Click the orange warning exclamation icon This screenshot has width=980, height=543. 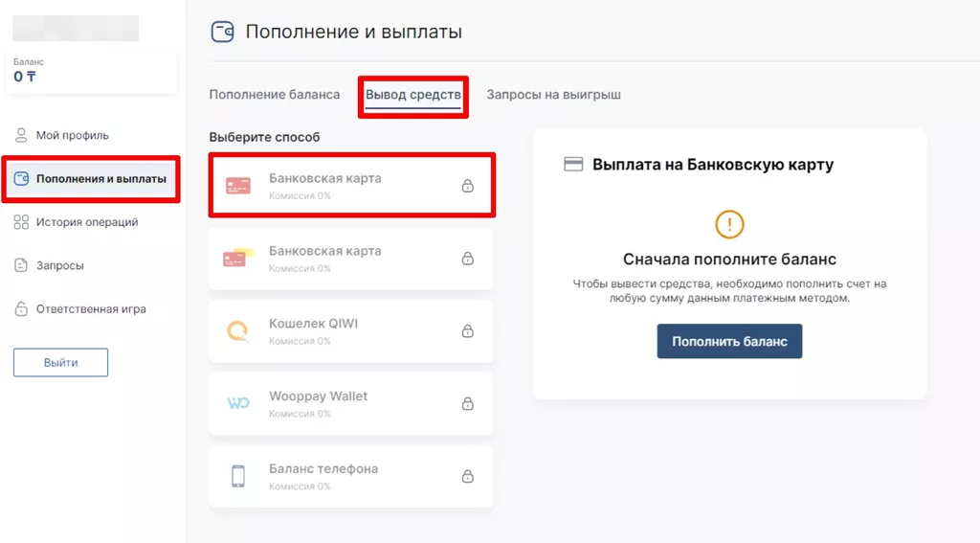click(x=729, y=224)
